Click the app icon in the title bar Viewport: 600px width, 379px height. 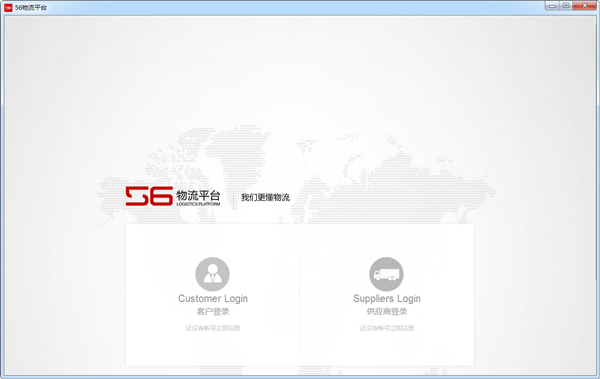click(x=8, y=7)
